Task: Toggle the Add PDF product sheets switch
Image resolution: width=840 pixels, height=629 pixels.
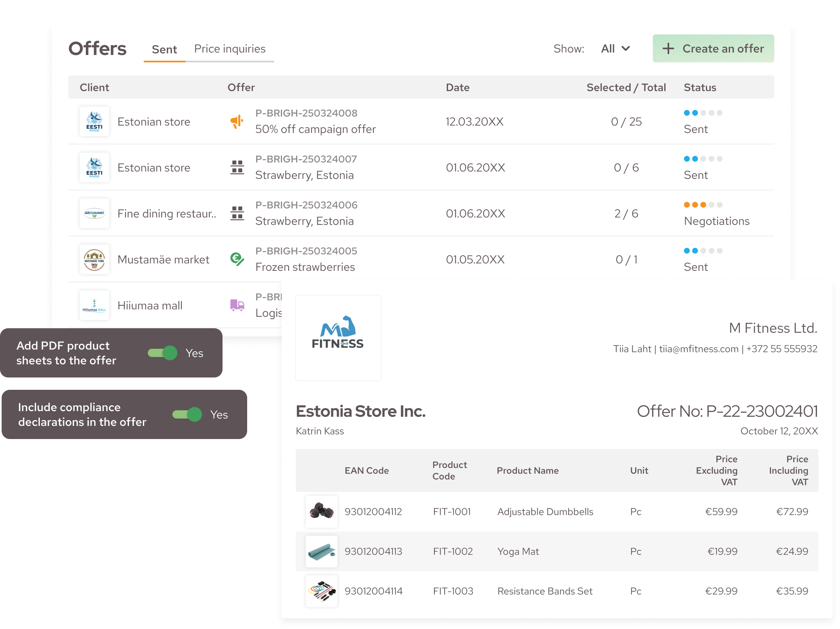Action: pyautogui.click(x=163, y=353)
